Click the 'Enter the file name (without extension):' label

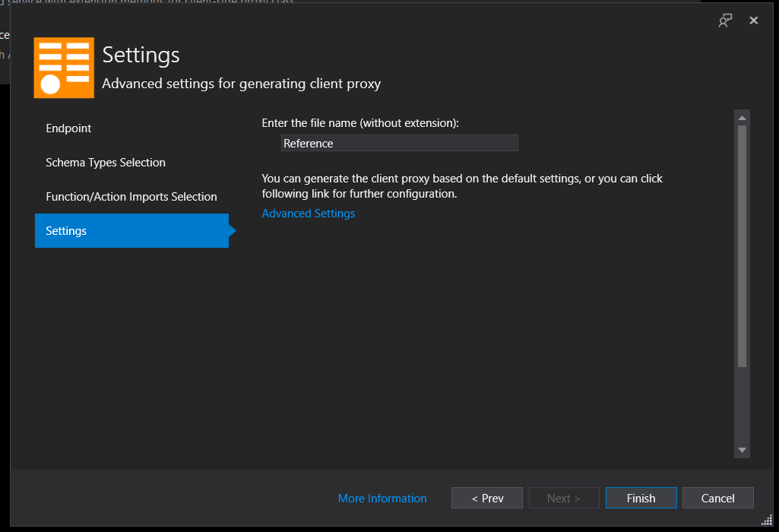[x=360, y=122]
